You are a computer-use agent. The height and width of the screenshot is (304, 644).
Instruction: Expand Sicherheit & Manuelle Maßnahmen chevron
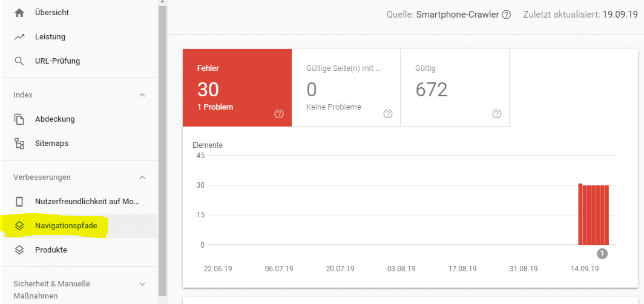click(142, 284)
